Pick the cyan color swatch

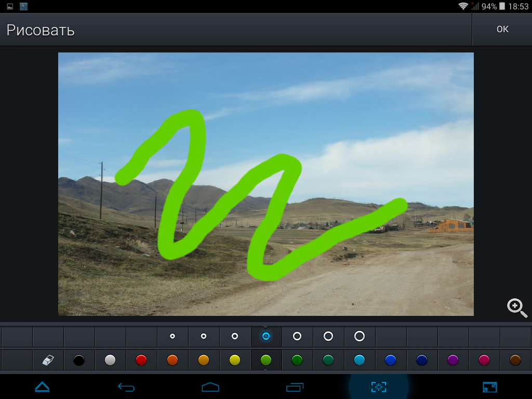point(360,360)
